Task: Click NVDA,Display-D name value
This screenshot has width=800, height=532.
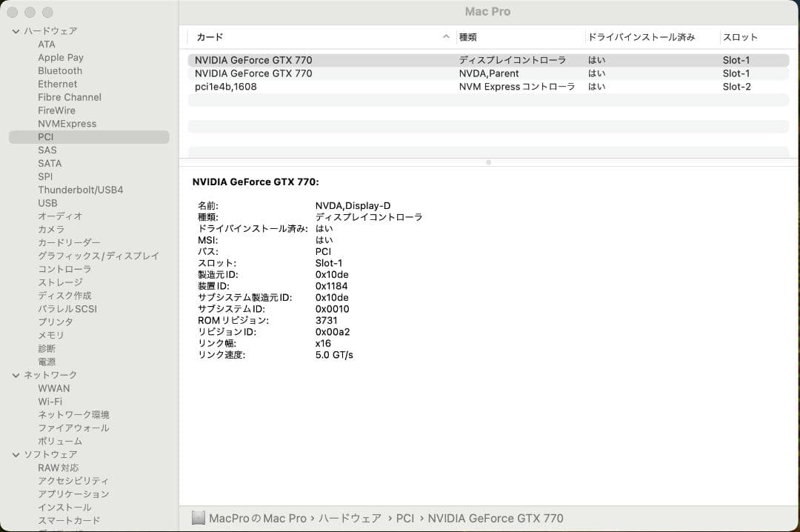Action: (x=353, y=206)
